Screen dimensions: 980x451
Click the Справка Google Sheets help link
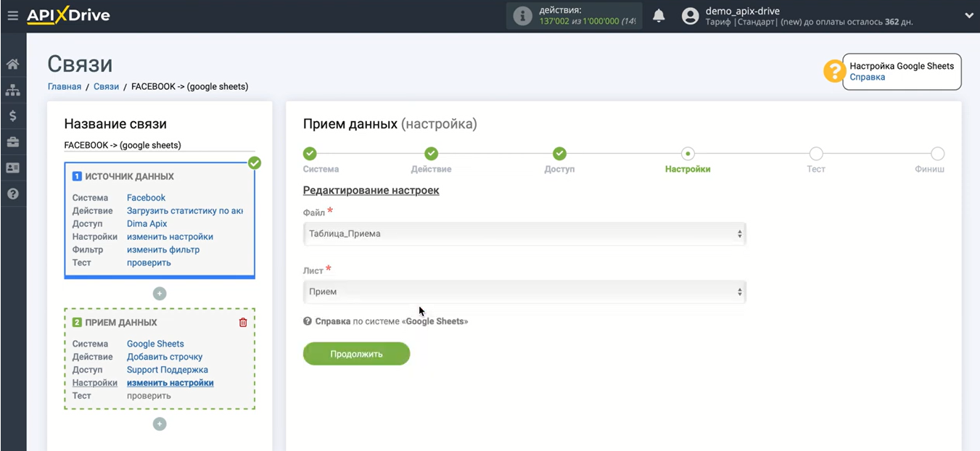392,321
